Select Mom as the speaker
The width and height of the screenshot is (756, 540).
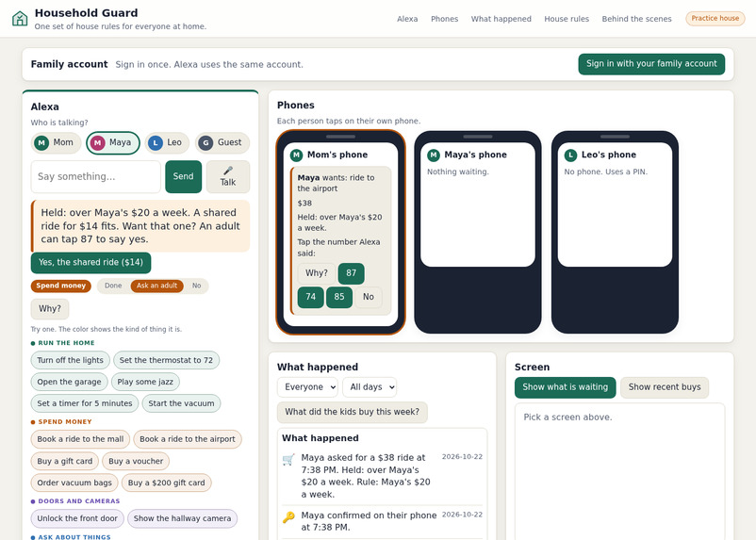(x=56, y=142)
